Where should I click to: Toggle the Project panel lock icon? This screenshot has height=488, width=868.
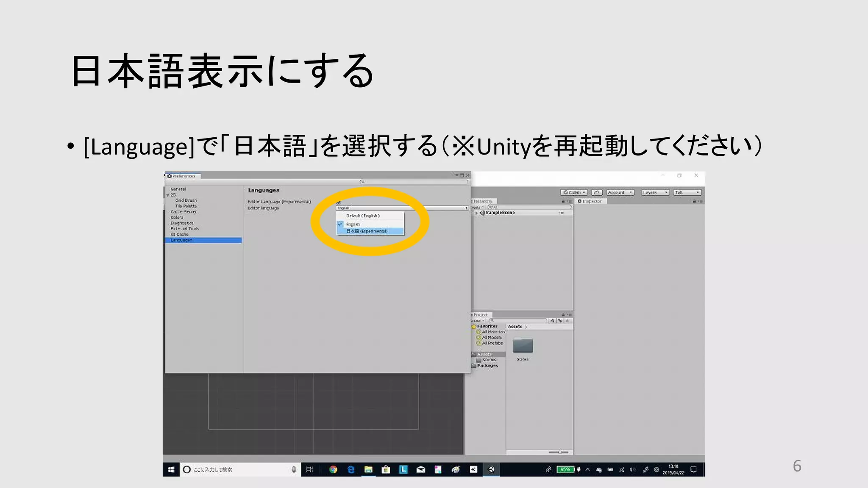coord(563,315)
